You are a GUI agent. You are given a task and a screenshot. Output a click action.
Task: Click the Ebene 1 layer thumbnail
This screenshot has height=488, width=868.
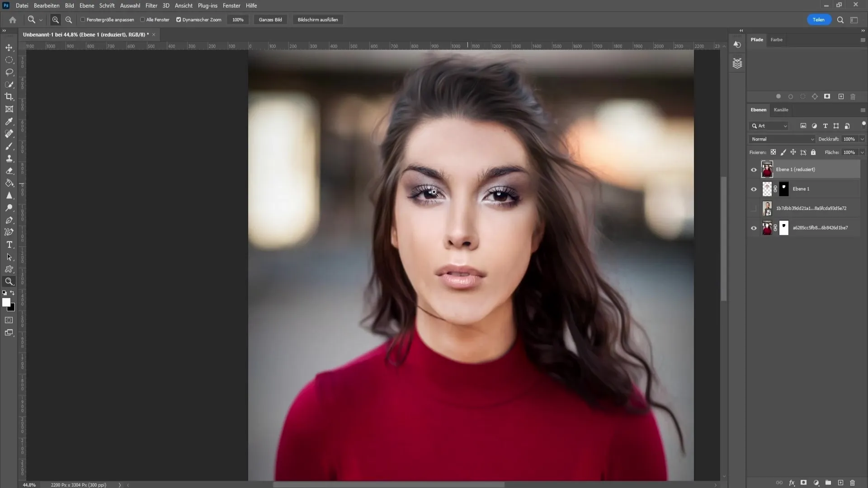coord(767,188)
